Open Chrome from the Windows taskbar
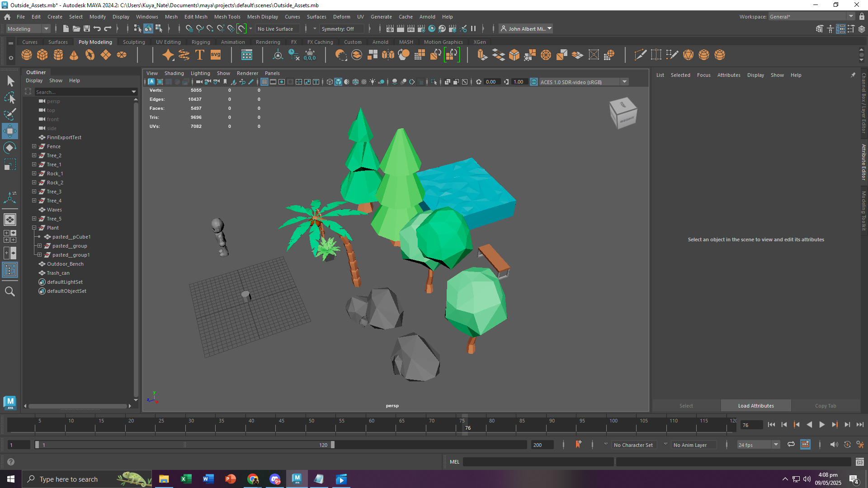The width and height of the screenshot is (868, 488). (x=253, y=479)
